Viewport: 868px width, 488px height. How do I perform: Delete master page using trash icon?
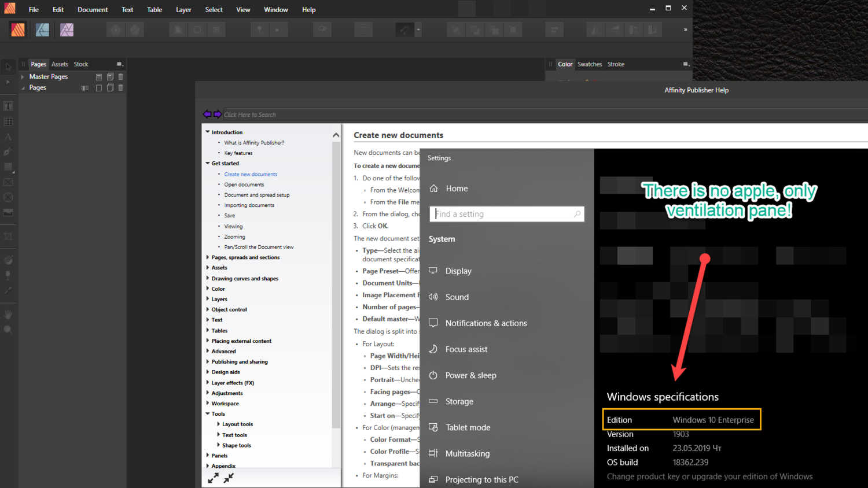[x=120, y=76]
